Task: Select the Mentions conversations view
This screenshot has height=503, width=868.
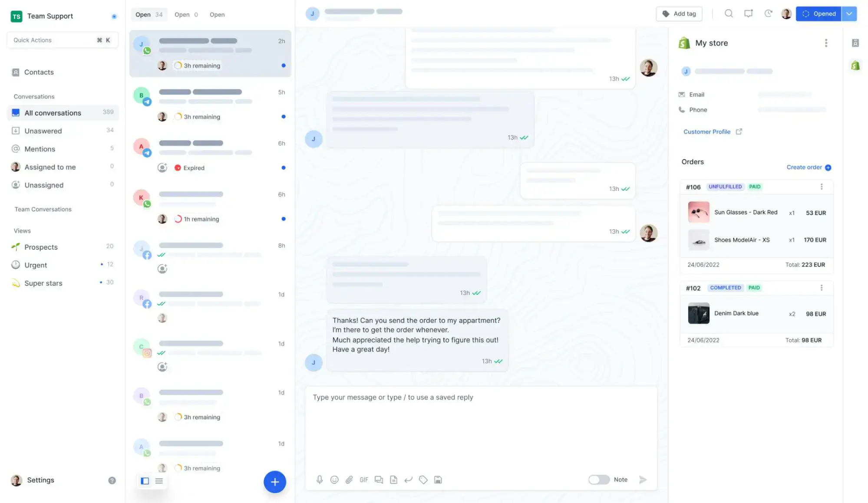Action: click(40, 148)
